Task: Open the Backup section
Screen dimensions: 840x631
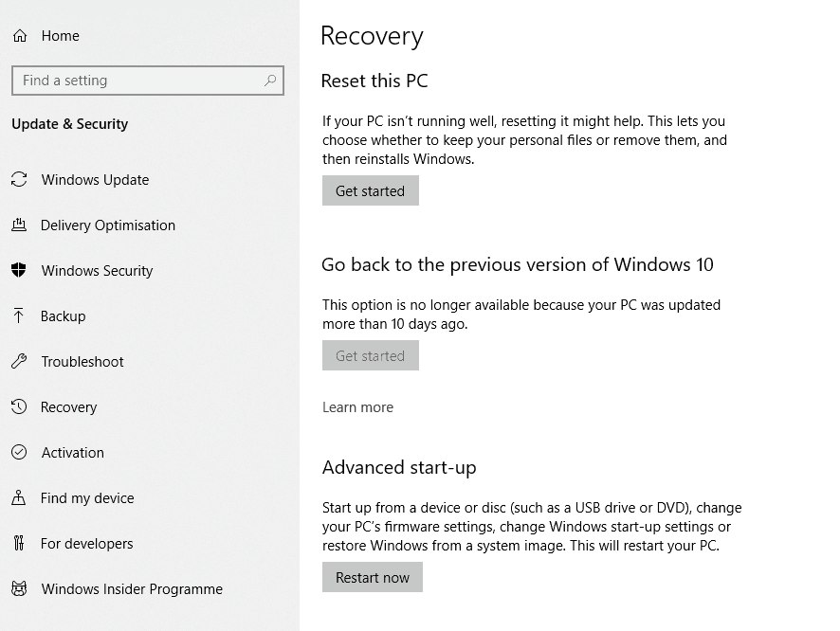Action: pyautogui.click(x=64, y=316)
